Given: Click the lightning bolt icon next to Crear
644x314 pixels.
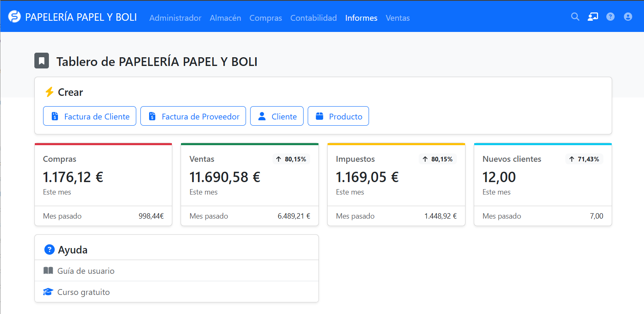Looking at the screenshot, I should tap(49, 92).
